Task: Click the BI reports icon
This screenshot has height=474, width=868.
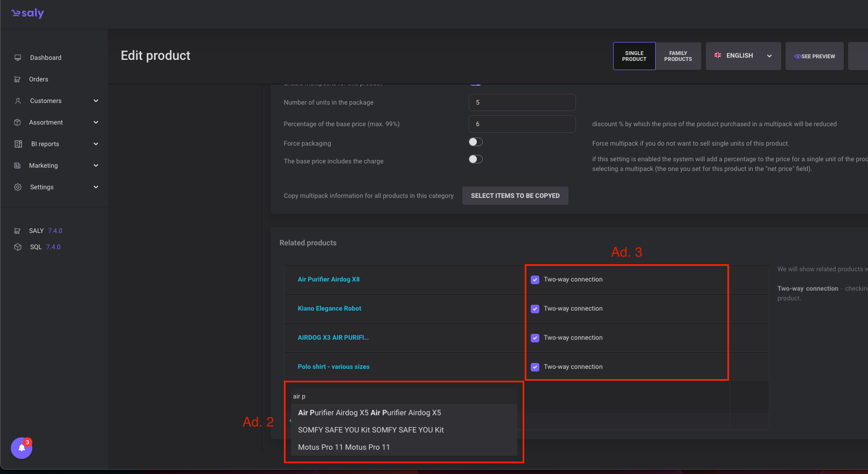Action: click(x=18, y=144)
